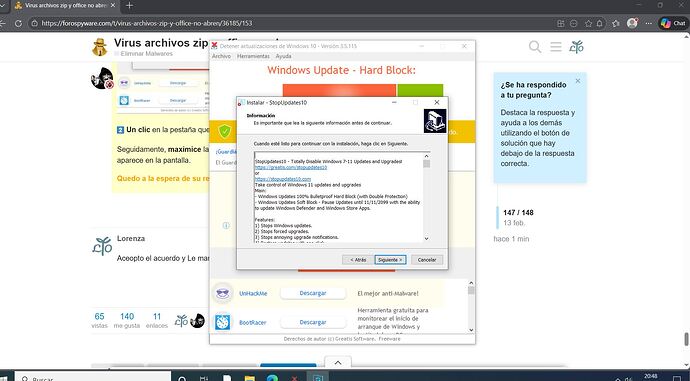Open the browser notification bell icon
The image size is (690, 381).
(x=599, y=23)
